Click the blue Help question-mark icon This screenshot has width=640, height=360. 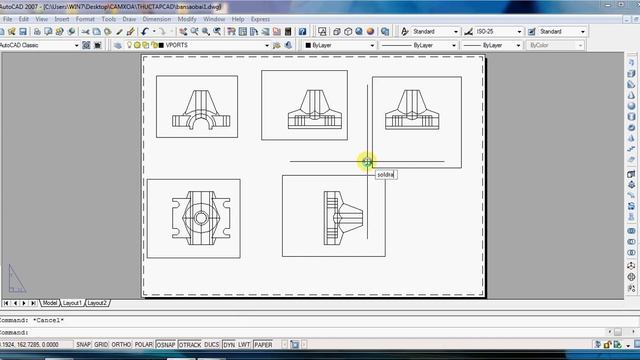click(302, 31)
